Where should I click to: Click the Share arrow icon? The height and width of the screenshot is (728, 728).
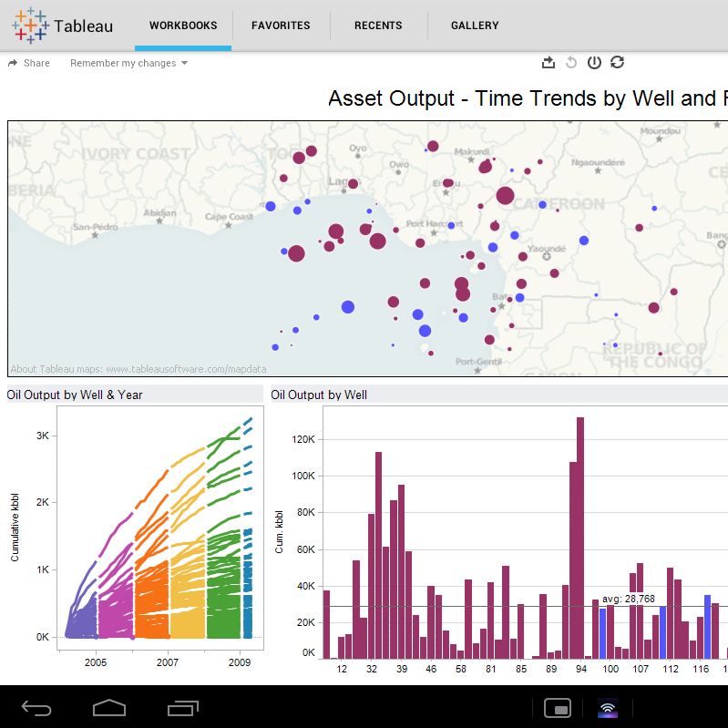pyautogui.click(x=13, y=63)
